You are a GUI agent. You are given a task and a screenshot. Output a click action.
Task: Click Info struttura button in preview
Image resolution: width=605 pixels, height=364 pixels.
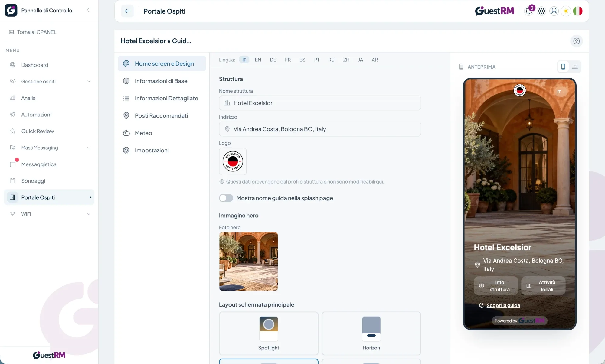point(496,286)
